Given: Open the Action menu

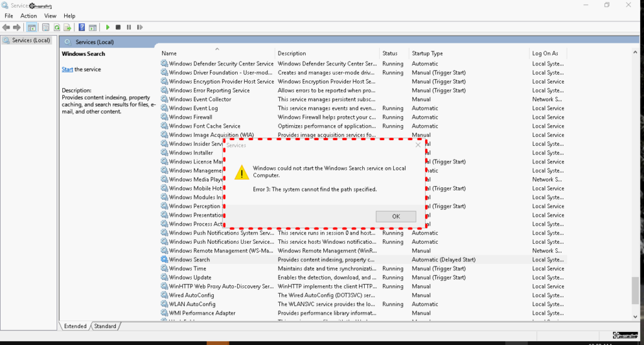Looking at the screenshot, I should tap(28, 16).
